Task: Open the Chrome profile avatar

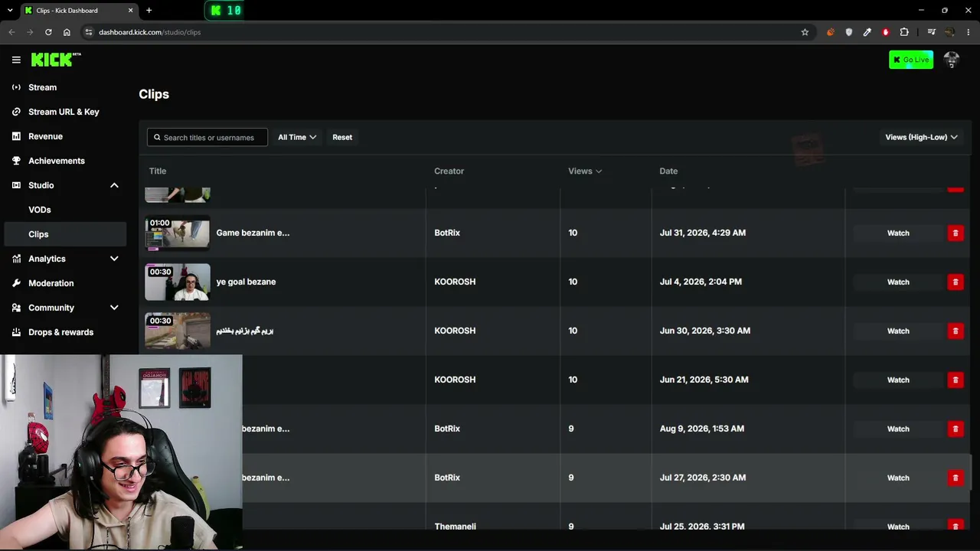Action: point(949,32)
